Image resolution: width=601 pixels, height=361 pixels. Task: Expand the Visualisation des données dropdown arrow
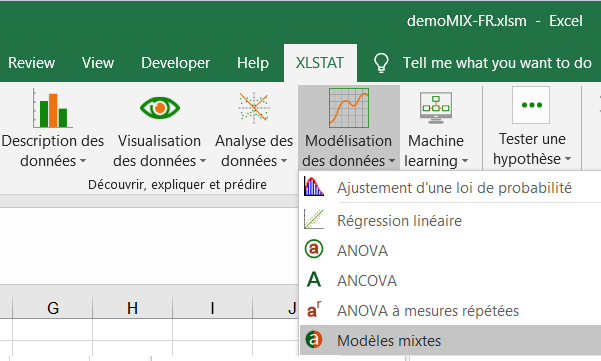click(203, 161)
